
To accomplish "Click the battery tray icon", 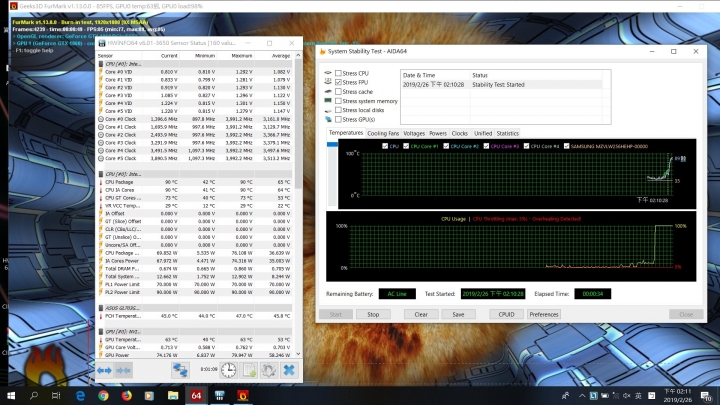I will pyautogui.click(x=605, y=395).
